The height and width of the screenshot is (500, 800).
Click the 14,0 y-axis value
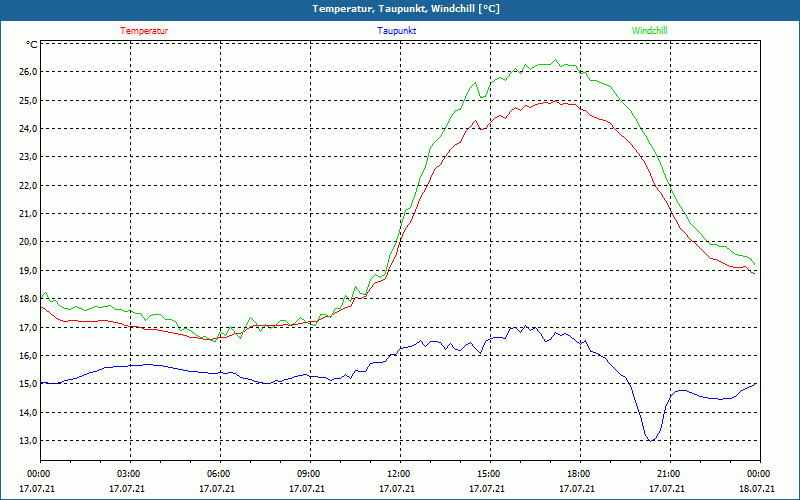pyautogui.click(x=27, y=412)
